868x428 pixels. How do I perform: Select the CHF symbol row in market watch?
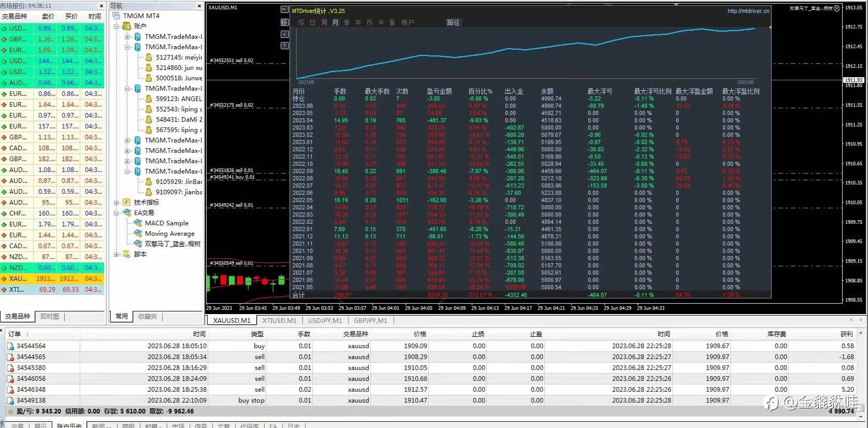(52, 213)
